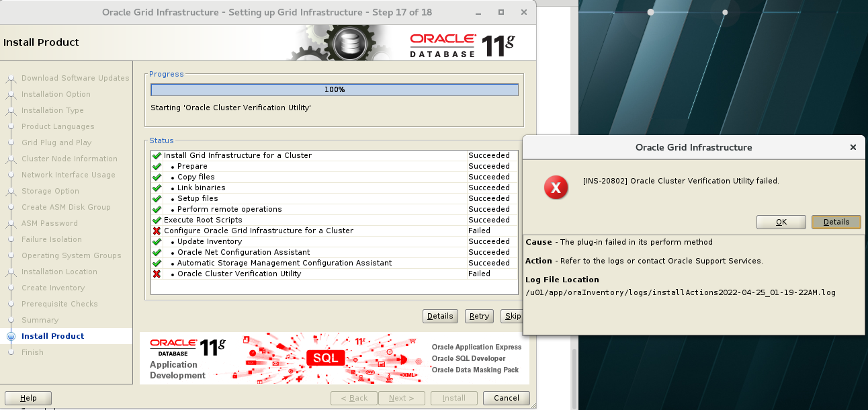Select the Install Product step

click(x=53, y=336)
